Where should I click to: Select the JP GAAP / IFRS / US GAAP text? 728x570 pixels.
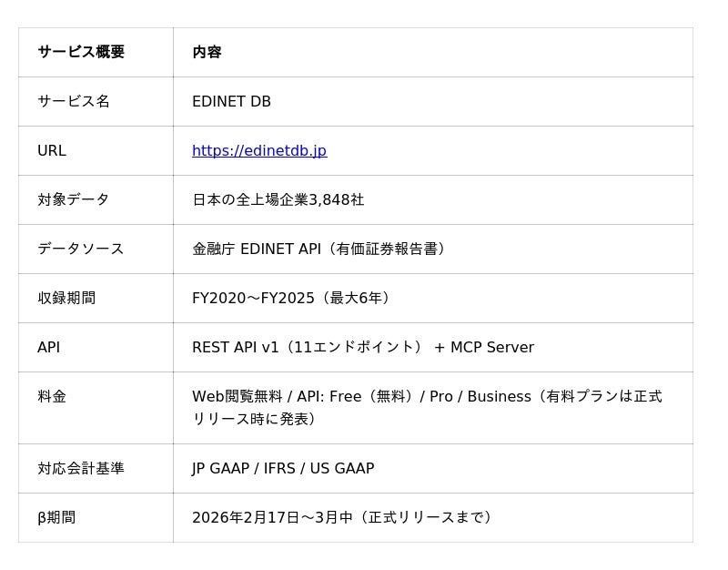point(283,469)
